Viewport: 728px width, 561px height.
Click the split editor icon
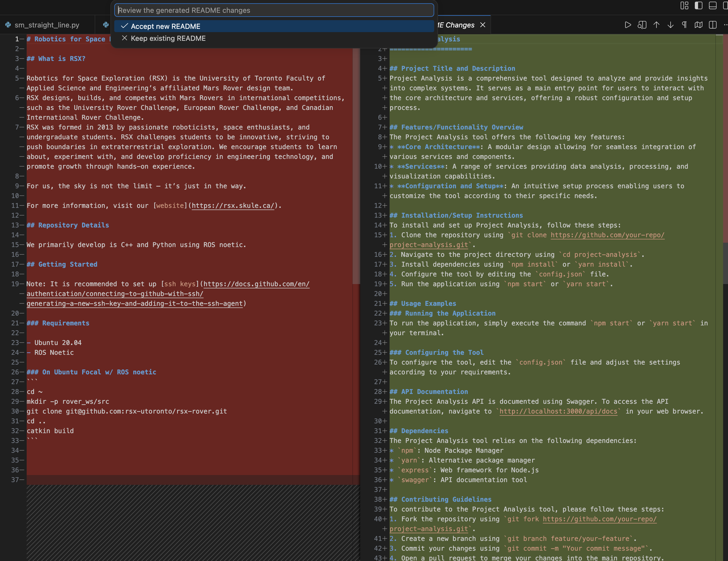(713, 25)
